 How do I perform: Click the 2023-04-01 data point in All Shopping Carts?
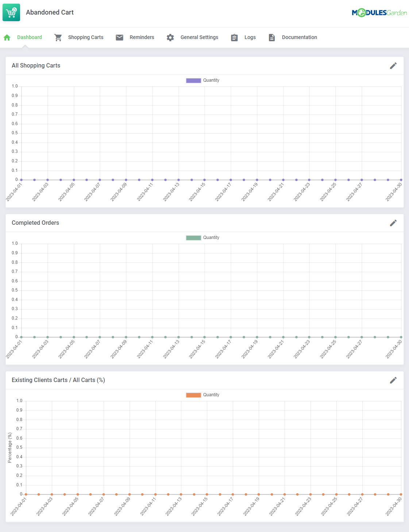(22, 180)
